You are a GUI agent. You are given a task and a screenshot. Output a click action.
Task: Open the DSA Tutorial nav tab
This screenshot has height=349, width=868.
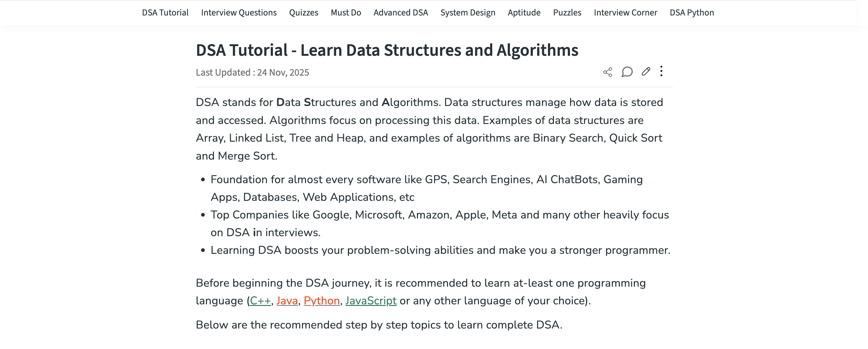coord(165,12)
